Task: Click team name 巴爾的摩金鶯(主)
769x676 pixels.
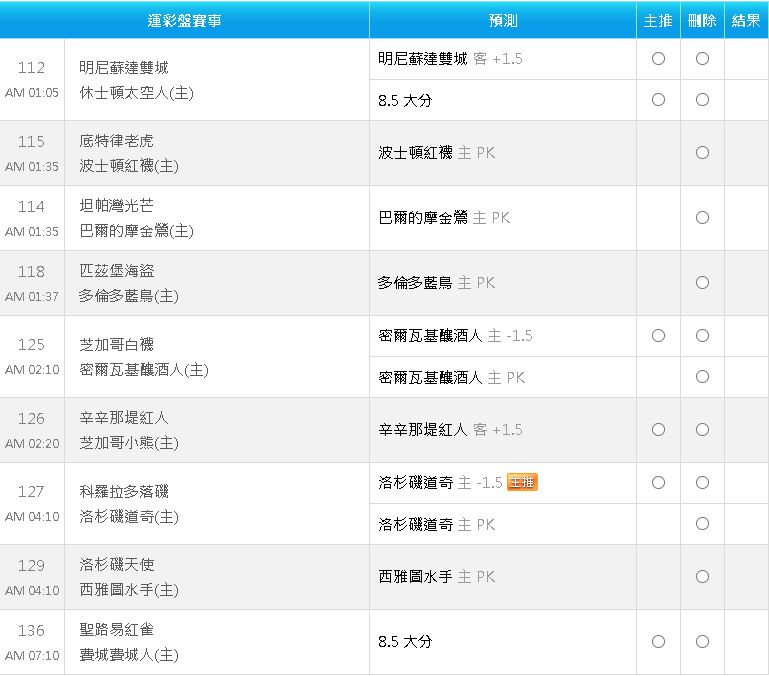Action: click(136, 231)
